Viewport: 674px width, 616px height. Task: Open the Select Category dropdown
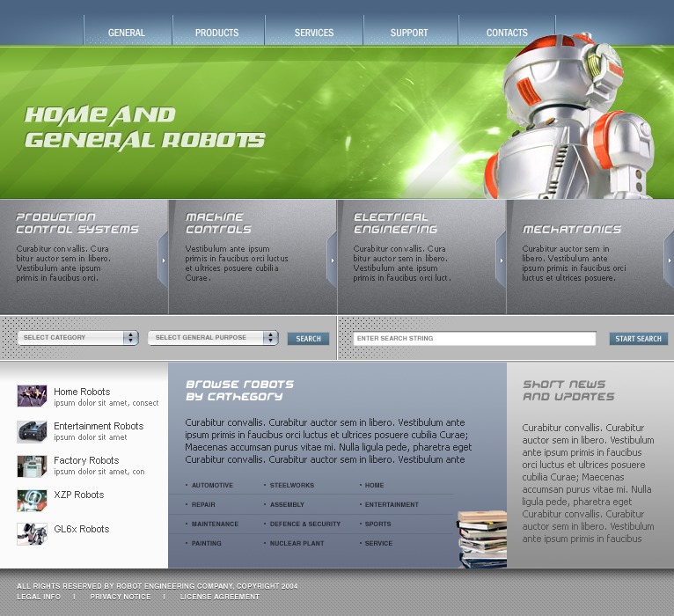[x=77, y=338]
